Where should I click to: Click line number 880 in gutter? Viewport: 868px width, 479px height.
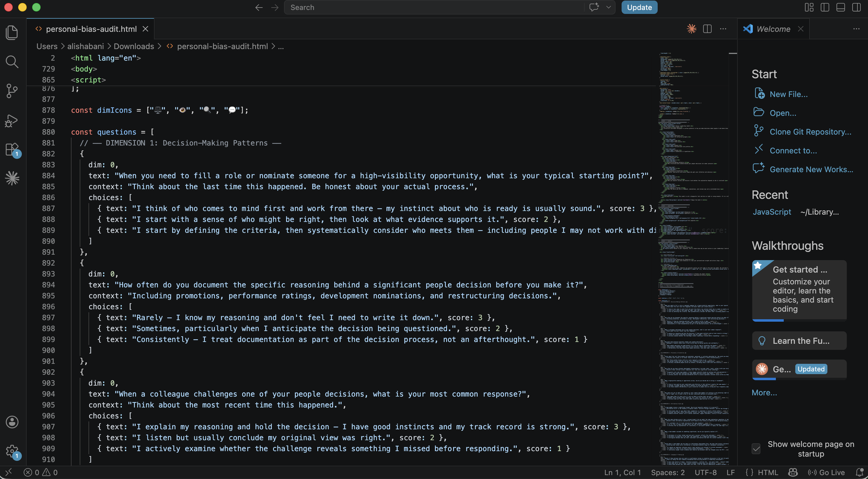point(48,132)
